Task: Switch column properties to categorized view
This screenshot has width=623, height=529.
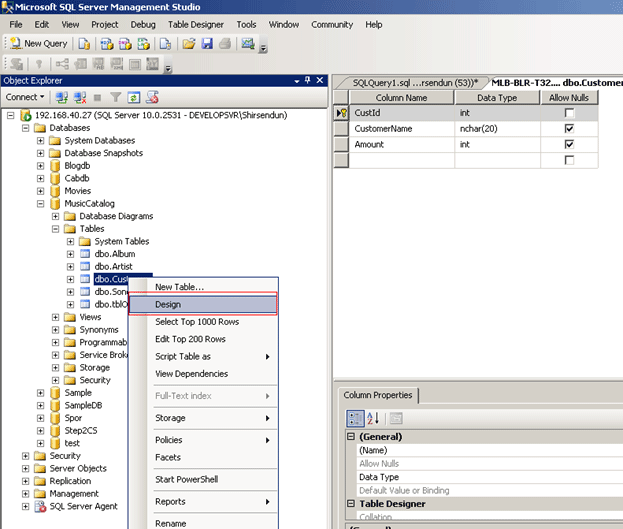Action: coord(354,418)
